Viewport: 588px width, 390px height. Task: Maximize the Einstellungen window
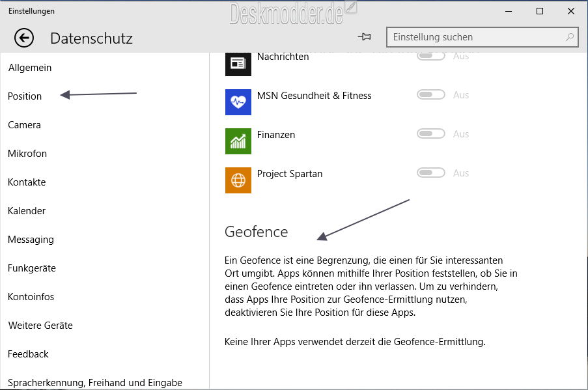(x=539, y=11)
